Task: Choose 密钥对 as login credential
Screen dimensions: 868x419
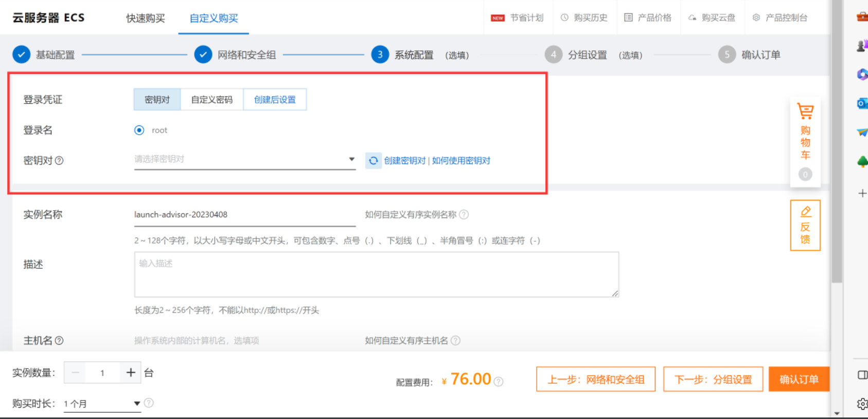Action: click(x=157, y=99)
